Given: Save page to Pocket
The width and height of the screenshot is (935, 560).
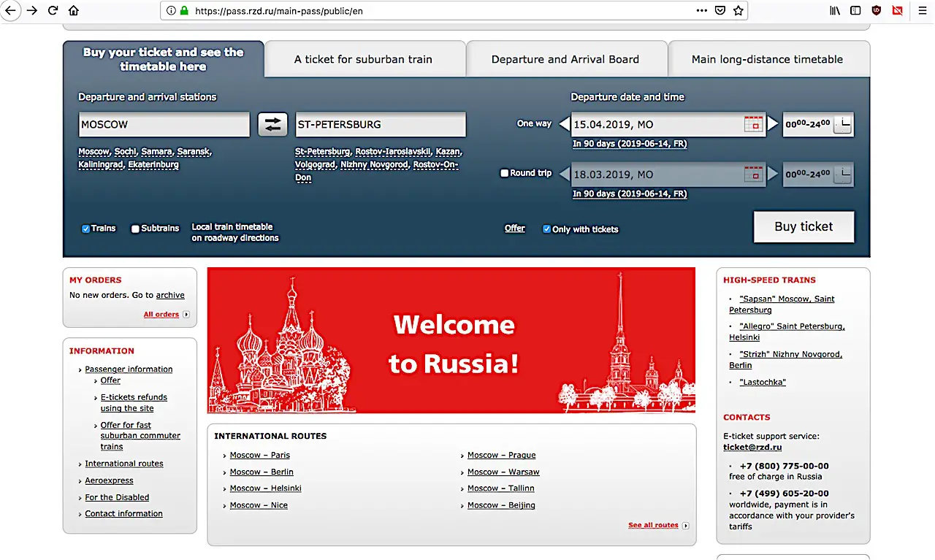Looking at the screenshot, I should coord(720,11).
